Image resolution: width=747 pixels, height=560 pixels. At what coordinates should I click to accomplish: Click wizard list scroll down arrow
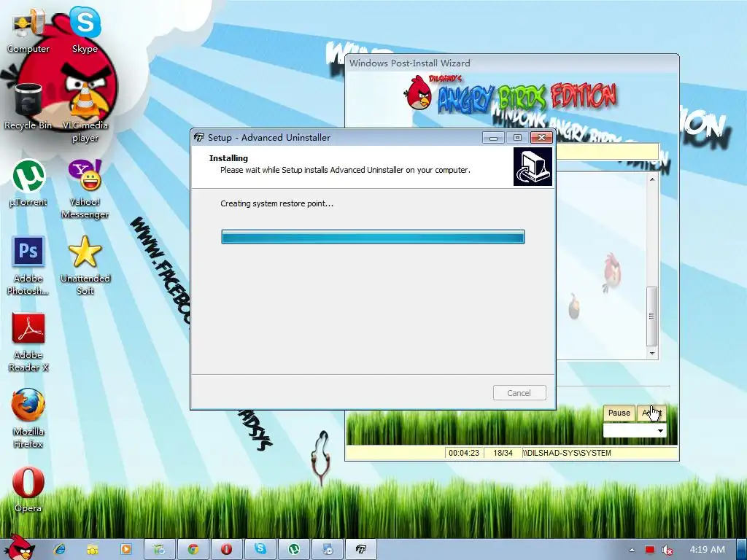(x=652, y=354)
